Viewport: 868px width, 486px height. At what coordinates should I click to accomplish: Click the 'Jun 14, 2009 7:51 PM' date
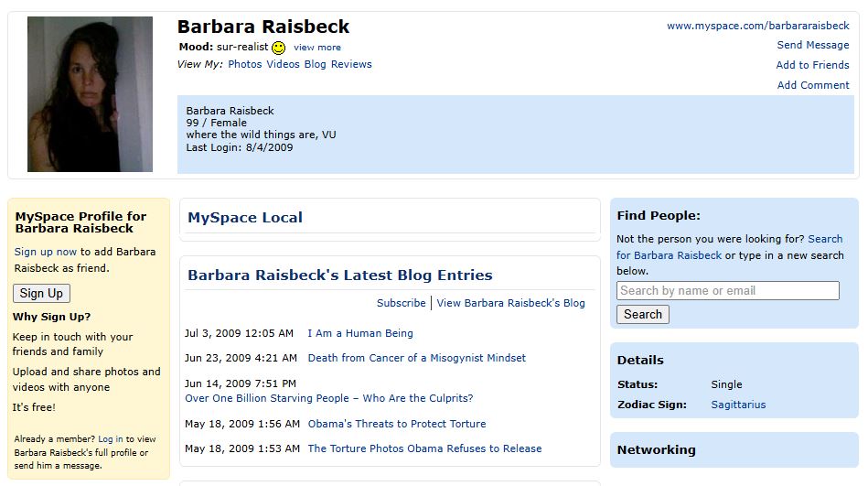pos(241,383)
